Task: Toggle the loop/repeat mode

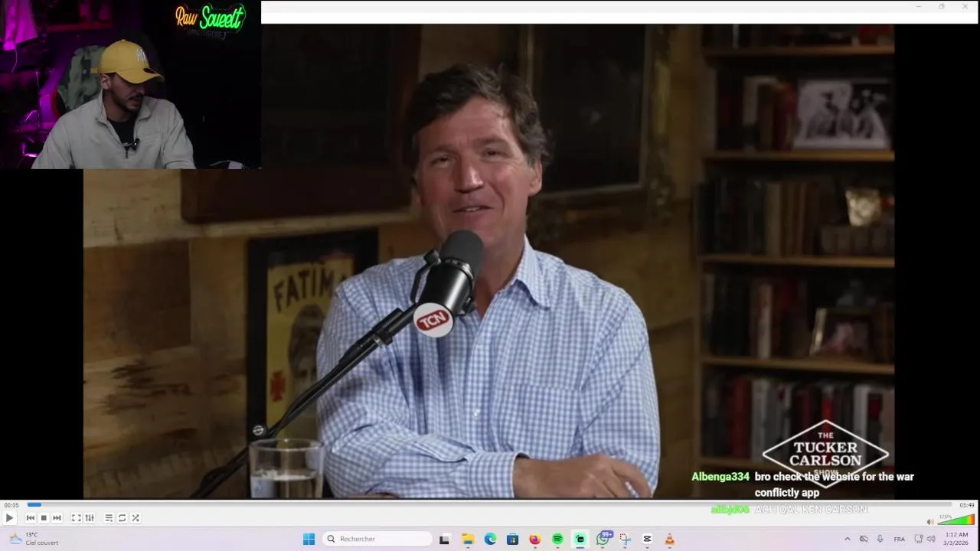Action: (122, 518)
